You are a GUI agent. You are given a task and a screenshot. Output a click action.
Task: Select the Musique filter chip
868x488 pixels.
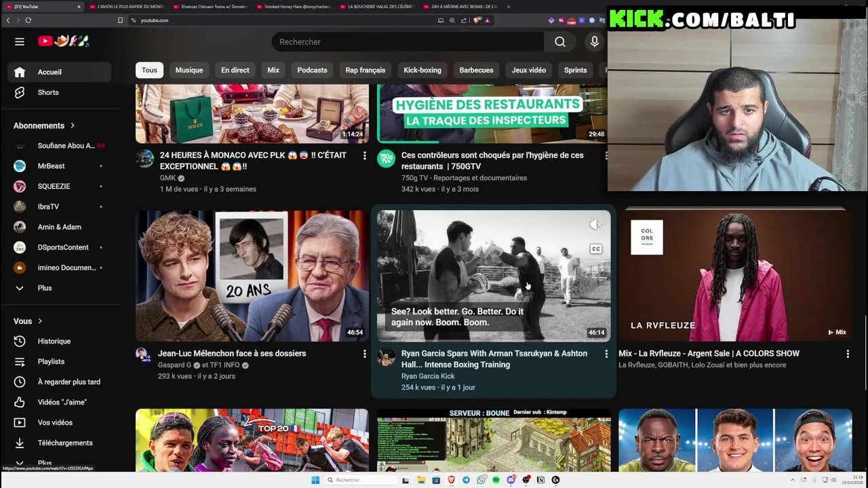[x=189, y=70]
